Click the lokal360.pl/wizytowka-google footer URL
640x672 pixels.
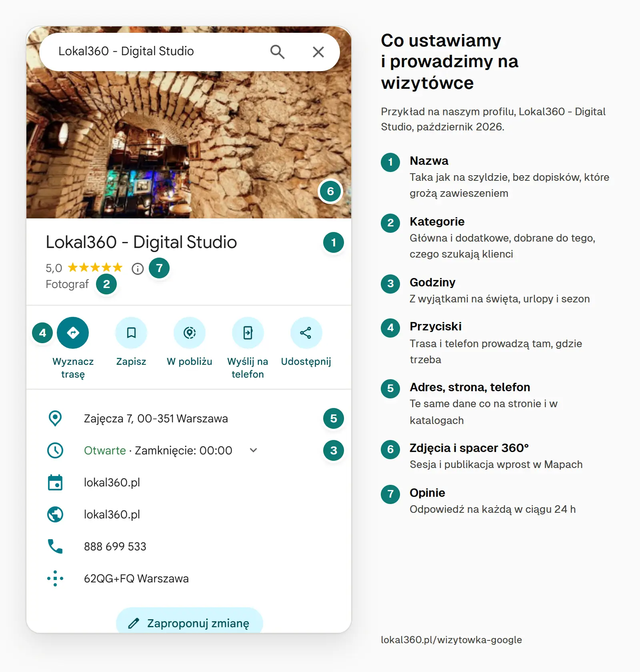pos(451,640)
